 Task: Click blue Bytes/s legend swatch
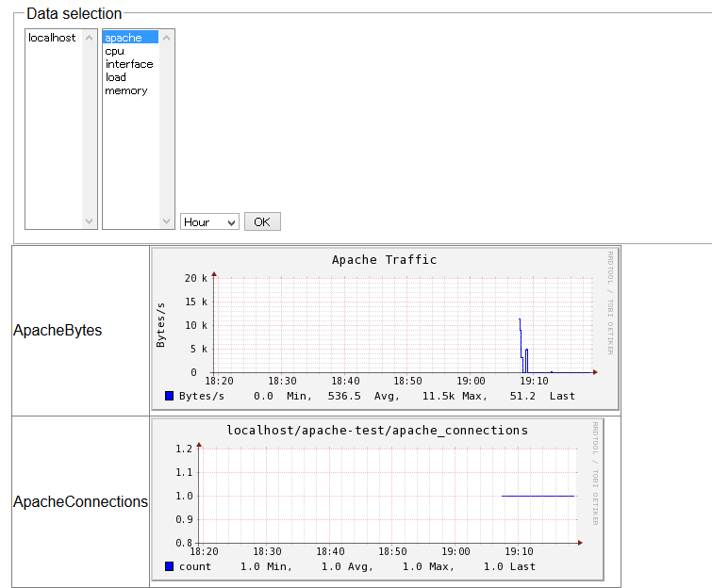point(169,396)
